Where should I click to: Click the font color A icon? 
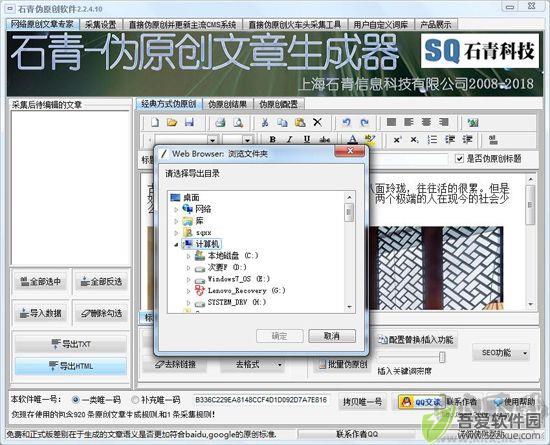[x=352, y=140]
